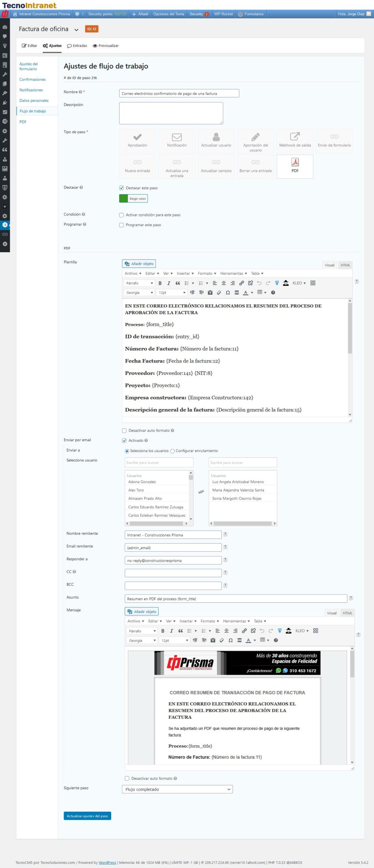Click Bold in the Plantilla editor toolbar
Image resolution: width=374 pixels, height=868 pixels.
(160, 283)
